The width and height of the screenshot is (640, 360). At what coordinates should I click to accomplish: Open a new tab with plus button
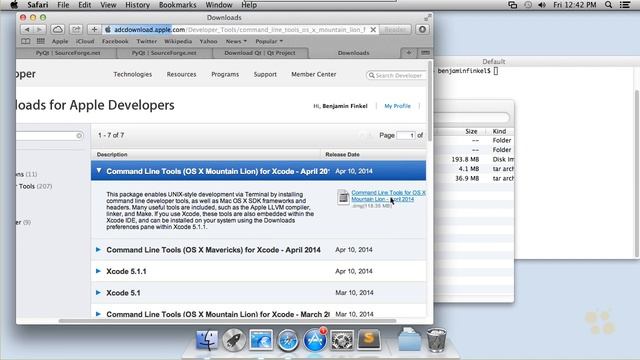(x=409, y=53)
